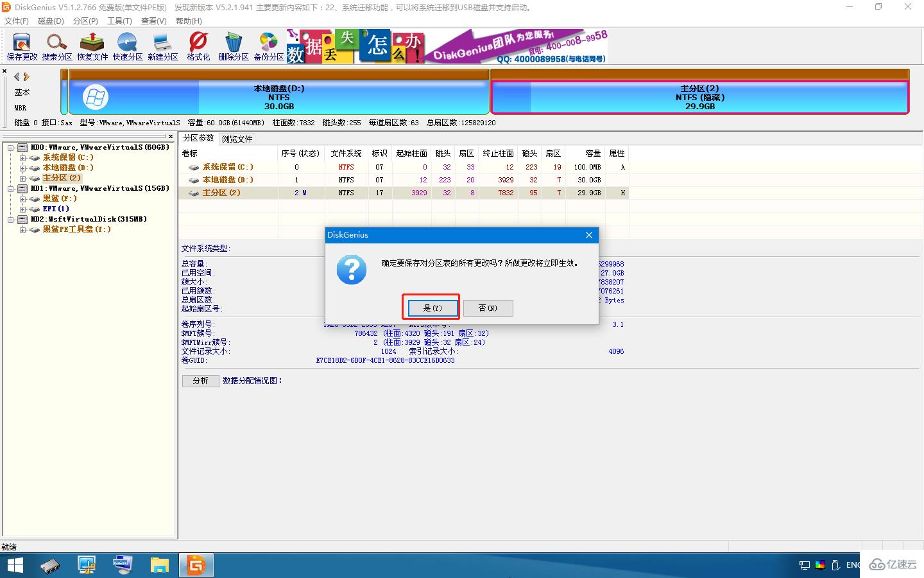This screenshot has width=924, height=578.
Task: Click the 分析 analyze button
Action: (201, 381)
